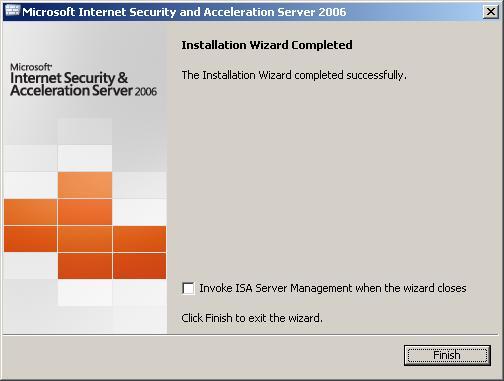Viewport: 504px width, 381px height.
Task: Click the dark orange tile at mosaic bottom-right
Action: coord(139,266)
